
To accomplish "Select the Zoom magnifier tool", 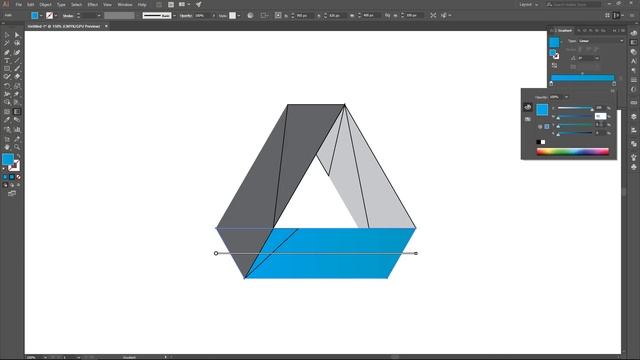I will tap(17, 147).
